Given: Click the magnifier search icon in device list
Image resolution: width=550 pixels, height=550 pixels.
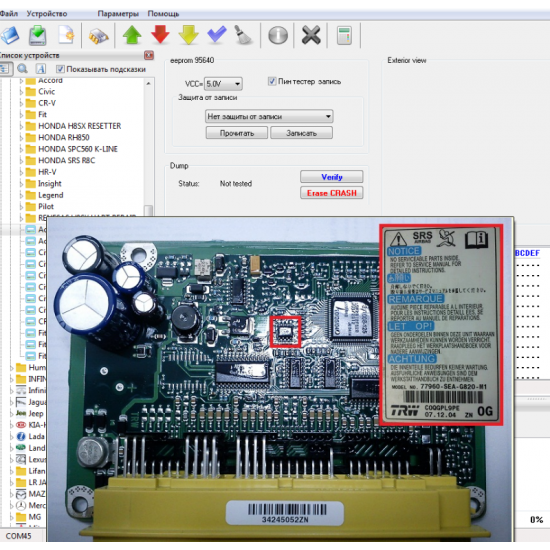Looking at the screenshot, I should tap(22, 69).
